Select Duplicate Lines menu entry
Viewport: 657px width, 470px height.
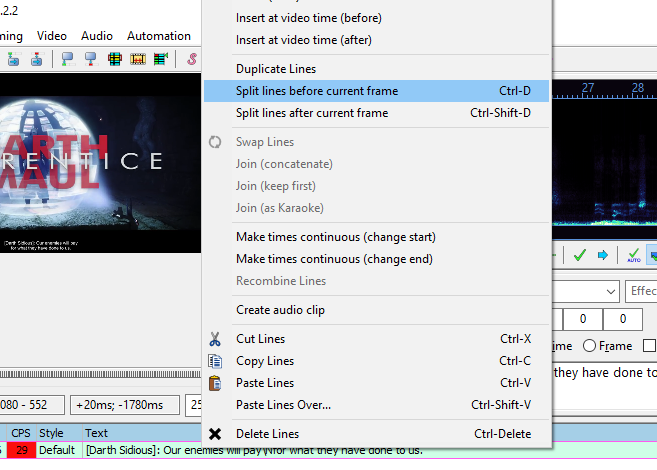(376, 69)
